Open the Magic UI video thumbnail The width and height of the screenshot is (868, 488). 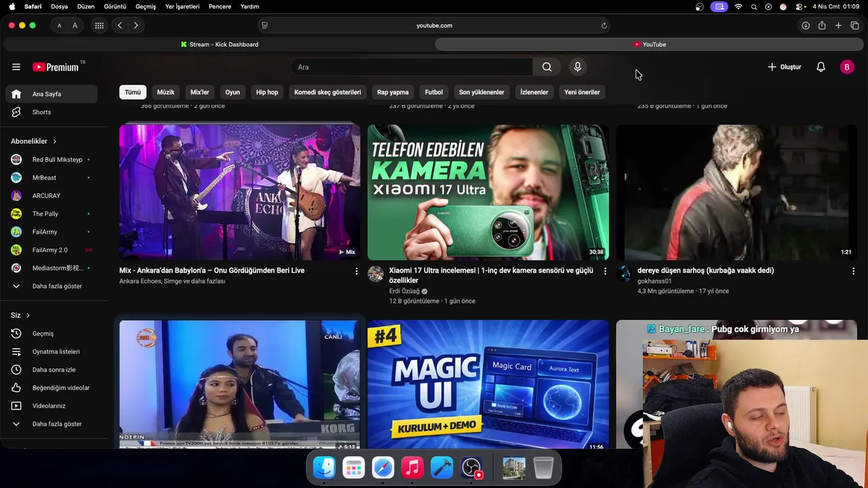(488, 384)
